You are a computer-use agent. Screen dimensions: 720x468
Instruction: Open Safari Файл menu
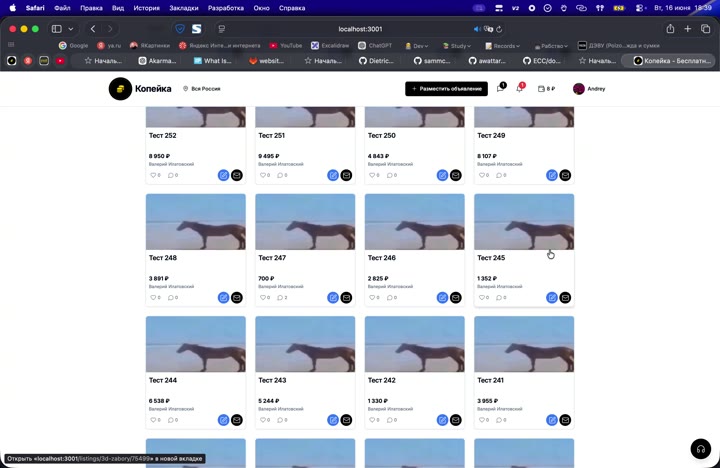[62, 8]
